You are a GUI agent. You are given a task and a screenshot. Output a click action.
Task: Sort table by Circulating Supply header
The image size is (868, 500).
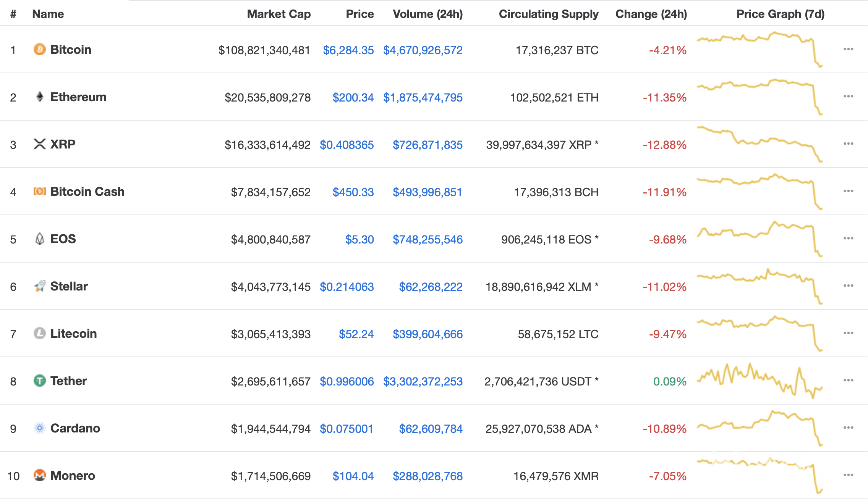(x=549, y=14)
